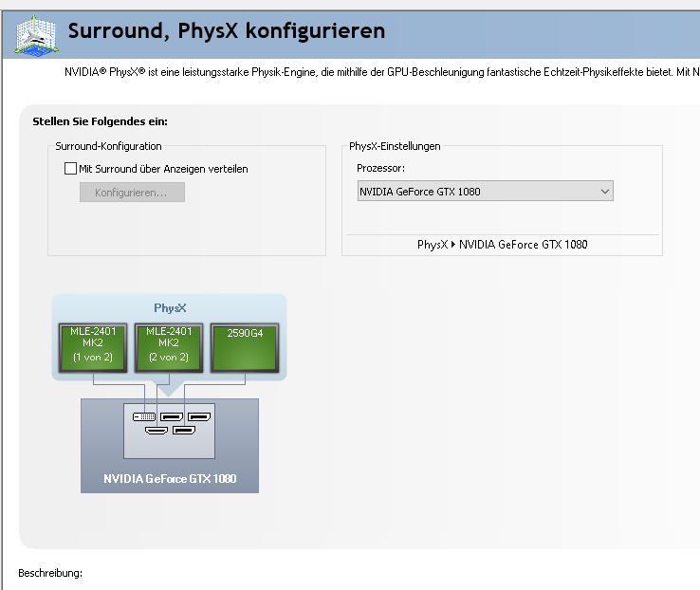Click the HDMI port icon on GPU
Image resolution: width=700 pixels, height=590 pixels.
tap(157, 431)
